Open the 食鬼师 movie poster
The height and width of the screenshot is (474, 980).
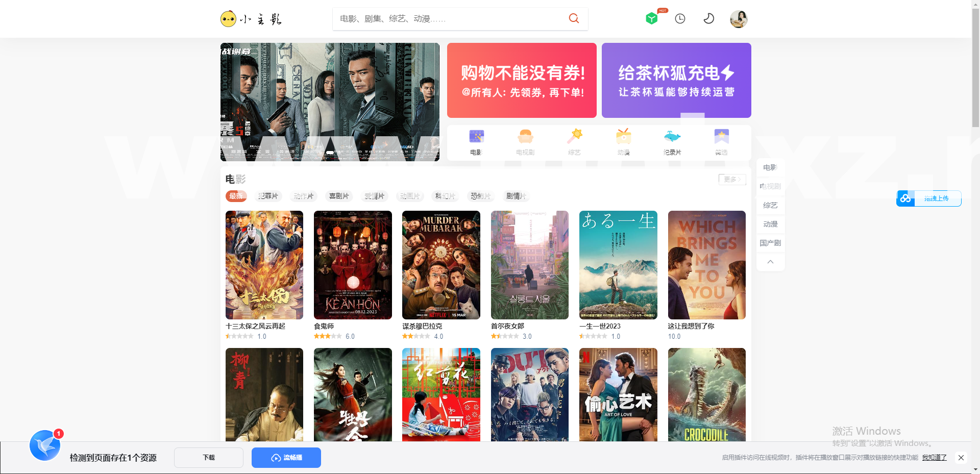[353, 265]
